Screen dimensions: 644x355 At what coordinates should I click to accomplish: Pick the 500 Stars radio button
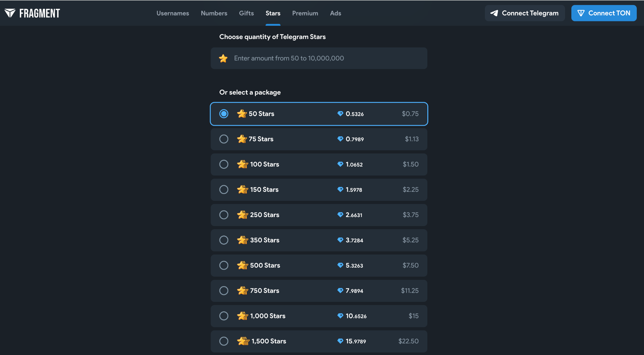tap(224, 265)
